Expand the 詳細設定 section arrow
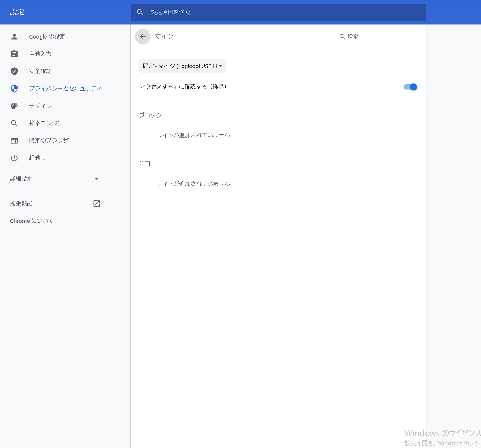This screenshot has height=448, width=481. 97,179
